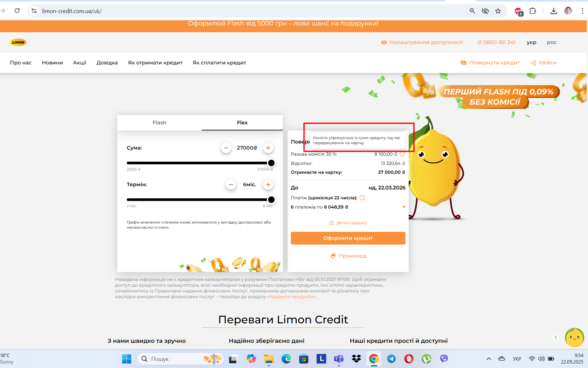The height and width of the screenshot is (368, 588).
Task: Open the taskbar clock 9:54
Action: click(572, 359)
